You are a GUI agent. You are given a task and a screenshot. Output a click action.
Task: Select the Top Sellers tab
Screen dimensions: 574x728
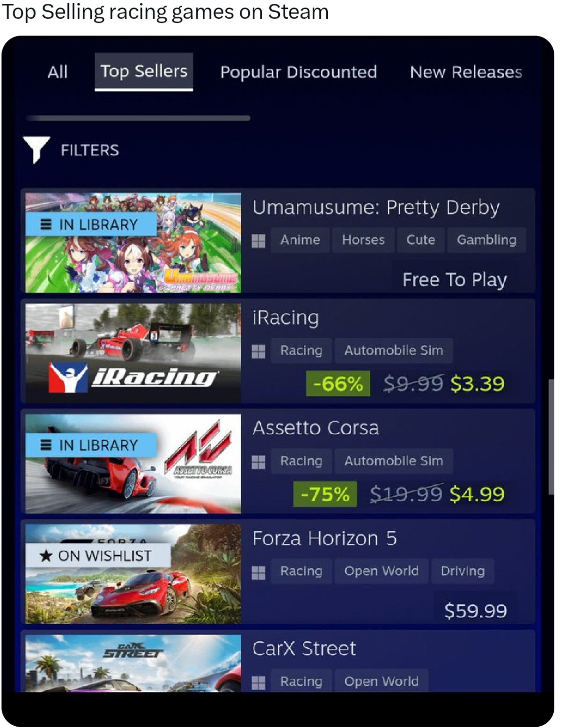click(x=144, y=72)
